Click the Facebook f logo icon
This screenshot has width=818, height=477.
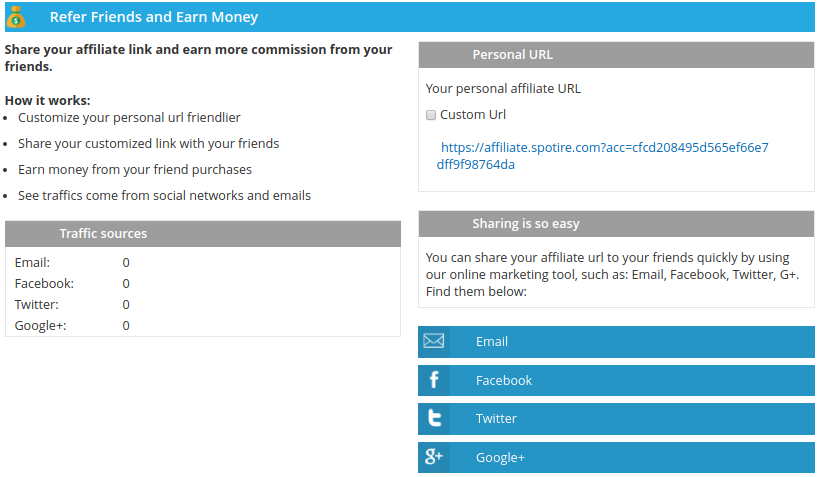(434, 380)
